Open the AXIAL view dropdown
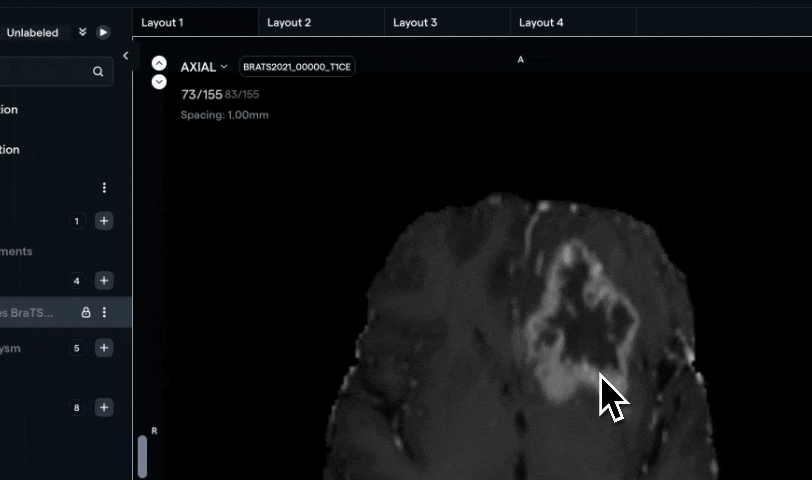 (204, 67)
